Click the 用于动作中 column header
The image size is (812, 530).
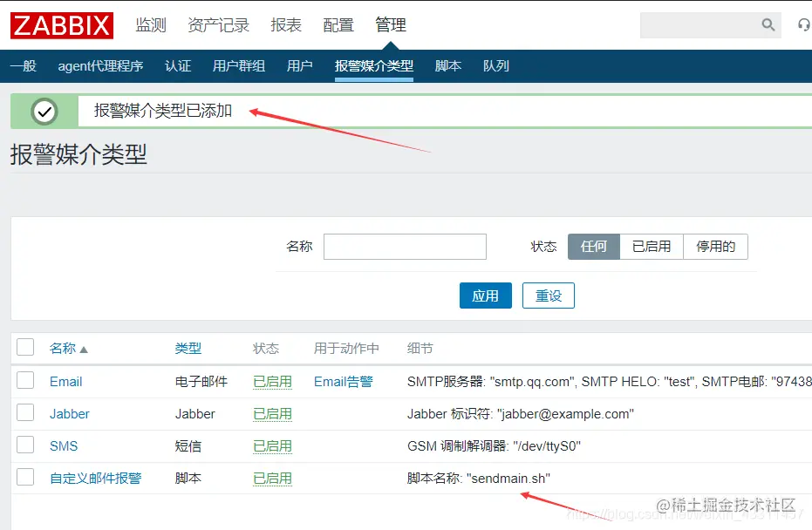(346, 349)
